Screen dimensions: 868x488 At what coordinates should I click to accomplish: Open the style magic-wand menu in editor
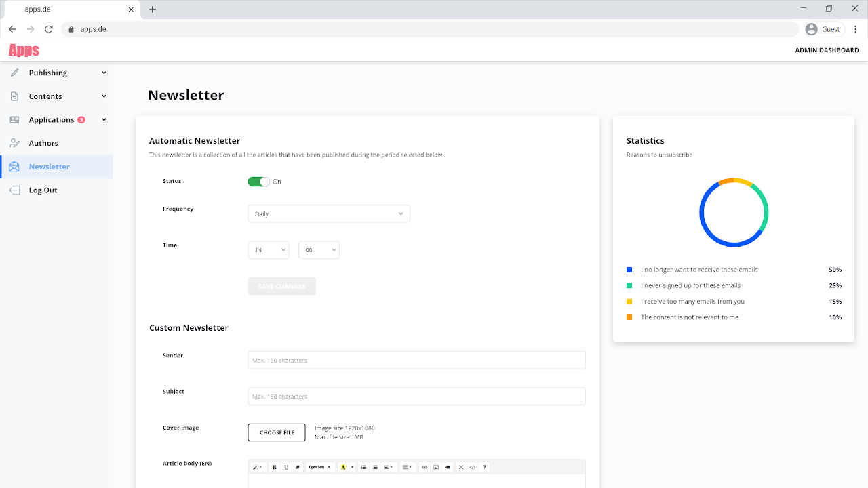[258, 467]
